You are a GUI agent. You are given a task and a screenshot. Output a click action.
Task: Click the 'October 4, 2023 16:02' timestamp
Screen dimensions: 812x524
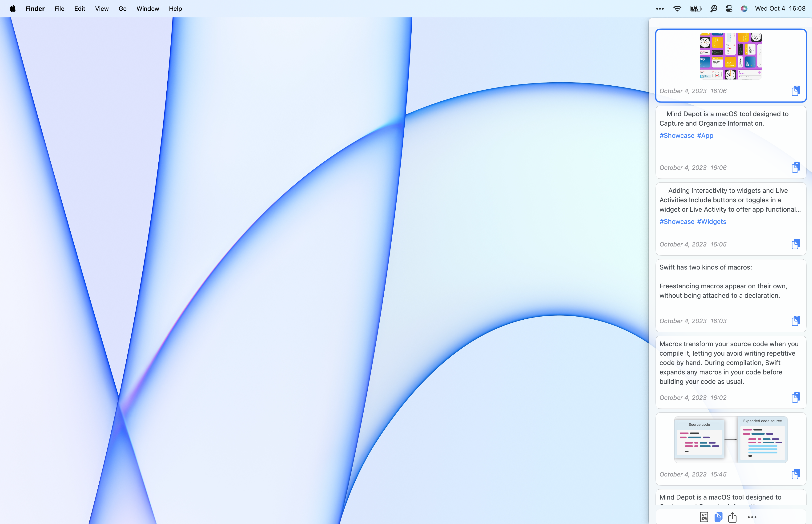click(x=693, y=397)
